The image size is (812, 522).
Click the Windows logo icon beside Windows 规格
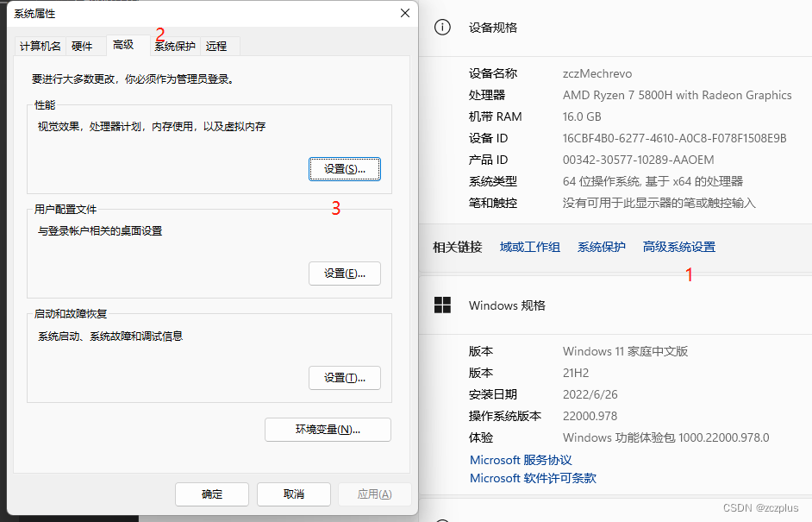click(x=442, y=305)
